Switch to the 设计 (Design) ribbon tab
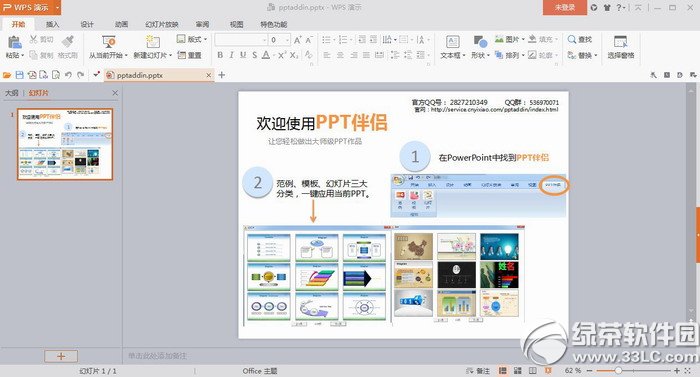Image resolution: width=700 pixels, height=377 pixels. [87, 24]
